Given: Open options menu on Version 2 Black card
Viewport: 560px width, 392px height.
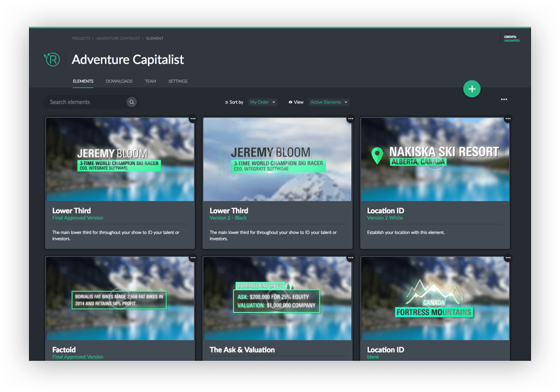Looking at the screenshot, I should (x=350, y=119).
